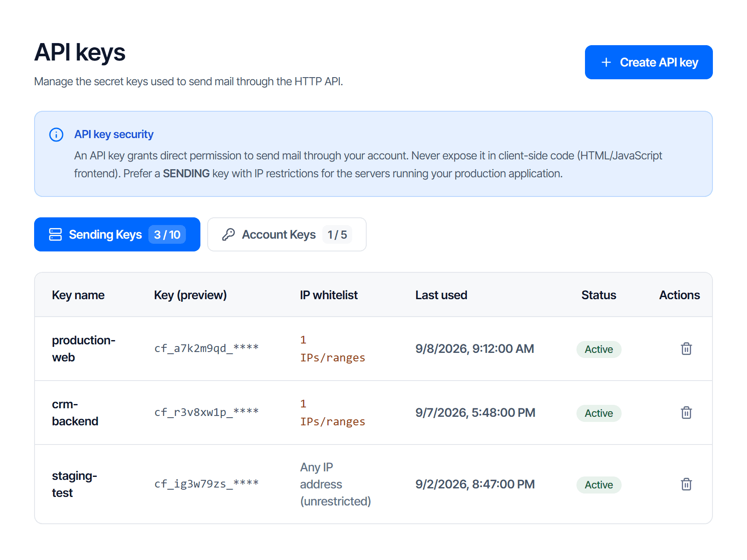Click the Active badge for crm-backend
The width and height of the screenshot is (747, 560).
599,413
